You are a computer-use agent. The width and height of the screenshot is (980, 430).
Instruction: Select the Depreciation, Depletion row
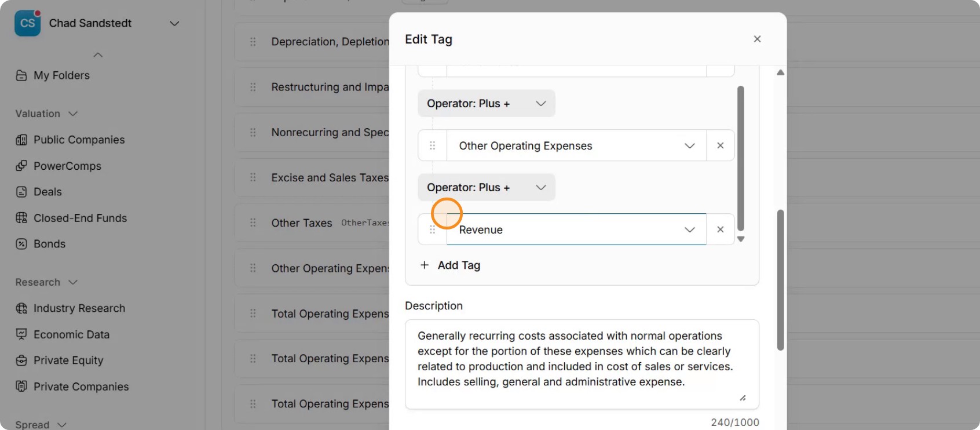(313, 42)
